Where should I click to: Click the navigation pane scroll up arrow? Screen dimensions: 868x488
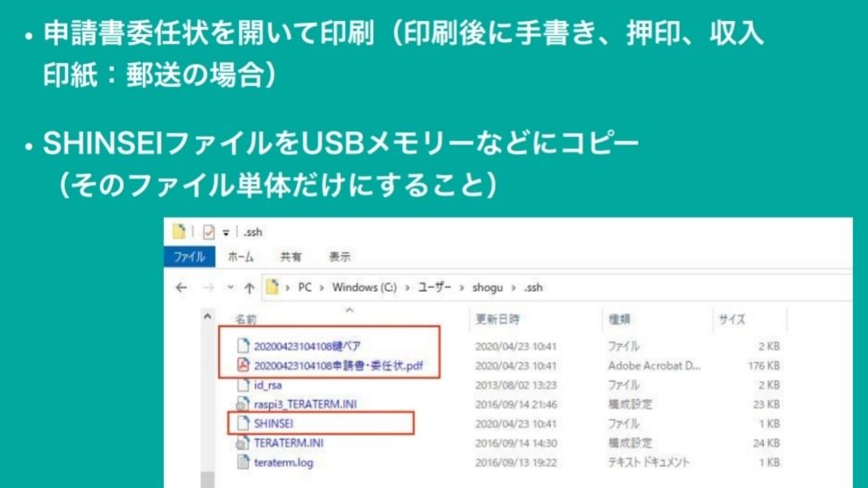[208, 317]
